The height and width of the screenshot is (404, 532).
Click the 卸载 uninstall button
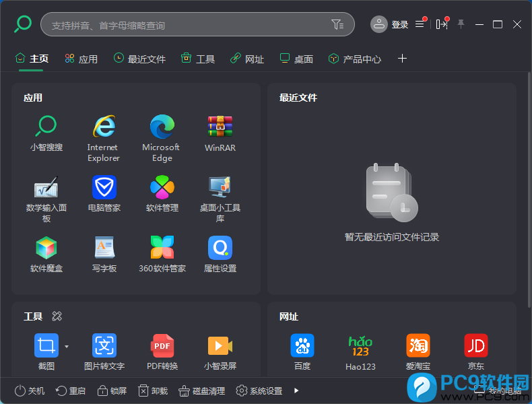coord(153,391)
